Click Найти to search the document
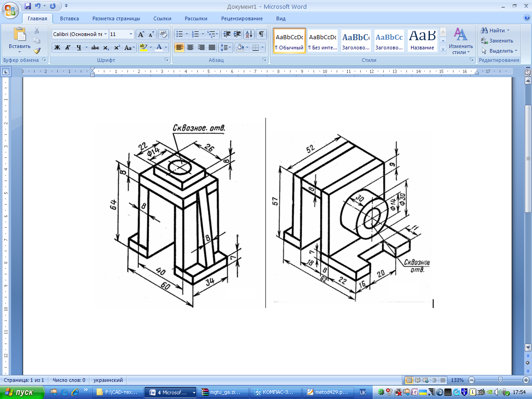Screen dimensions: 532x399 click(495, 30)
